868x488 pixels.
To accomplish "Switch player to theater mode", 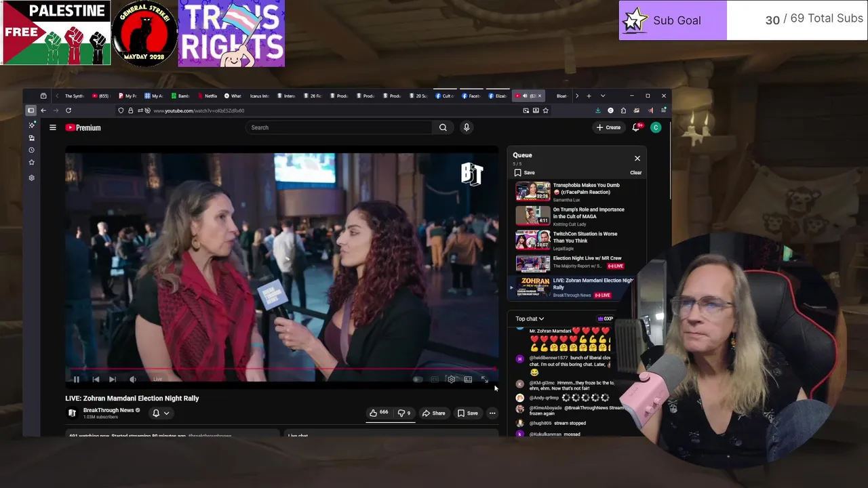I will point(468,380).
